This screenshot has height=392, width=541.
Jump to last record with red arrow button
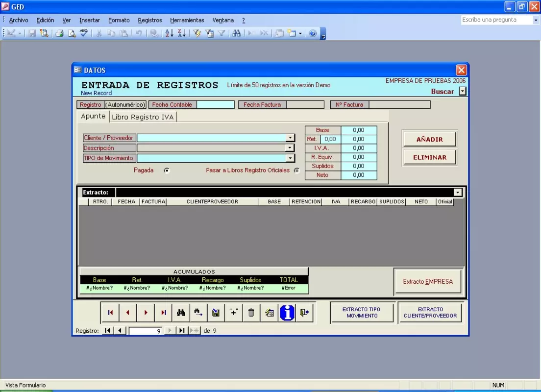click(x=164, y=313)
